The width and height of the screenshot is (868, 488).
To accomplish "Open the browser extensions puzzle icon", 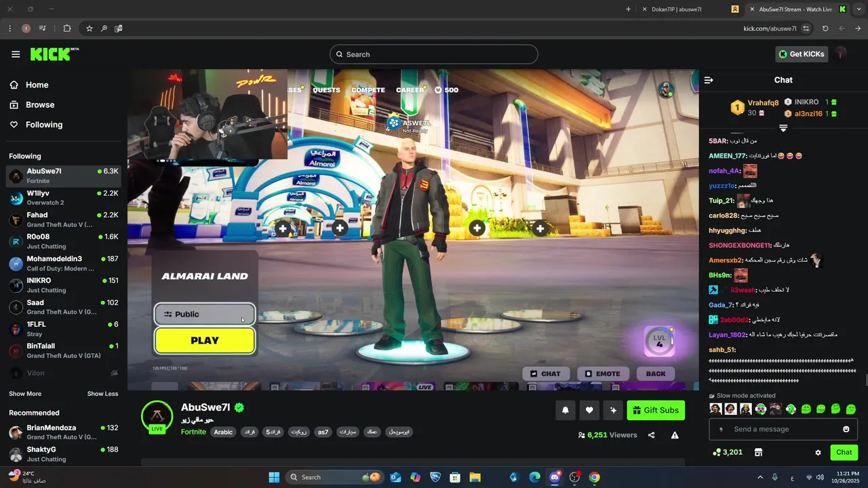I will (66, 28).
